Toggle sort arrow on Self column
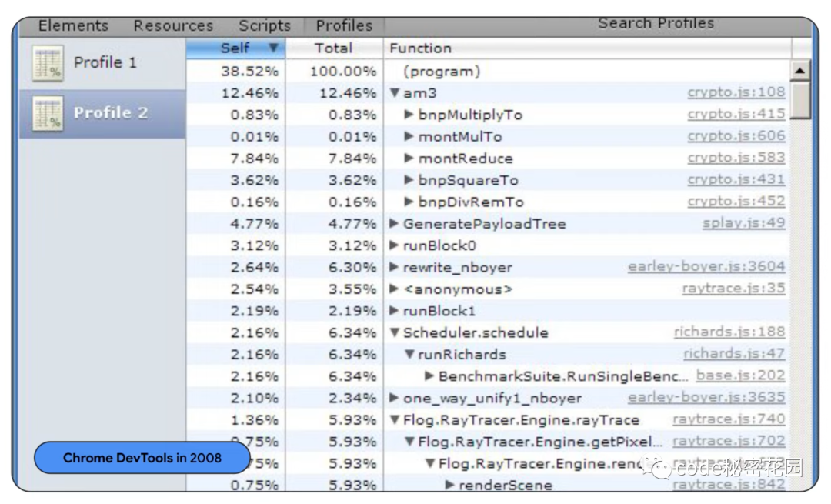The width and height of the screenshot is (831, 504). (273, 48)
